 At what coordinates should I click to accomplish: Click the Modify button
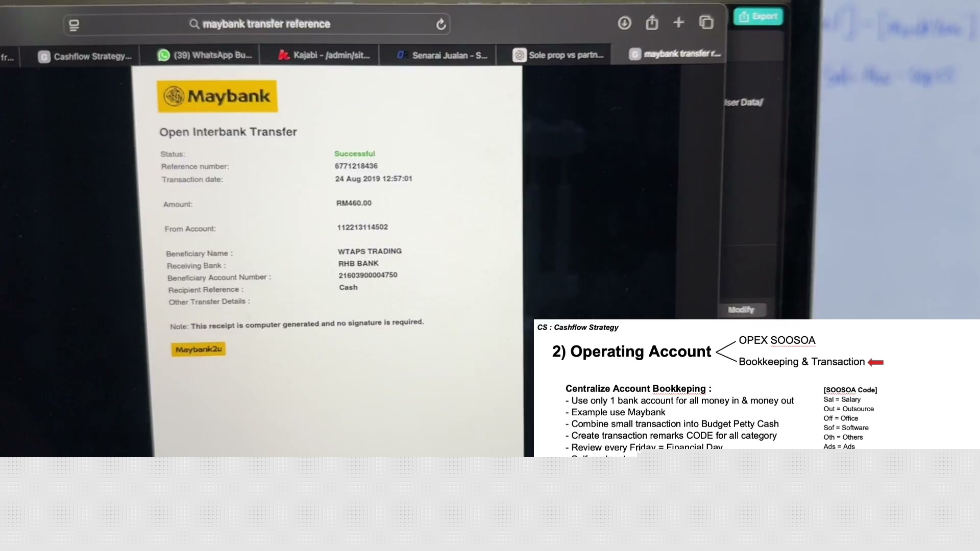[x=741, y=310]
